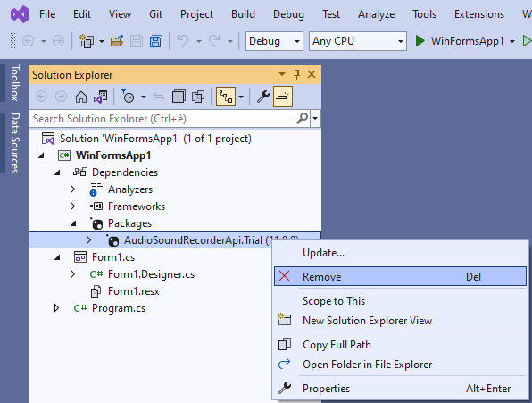Click the Home icon in Solution Explorer
532x403 pixels.
coord(80,97)
